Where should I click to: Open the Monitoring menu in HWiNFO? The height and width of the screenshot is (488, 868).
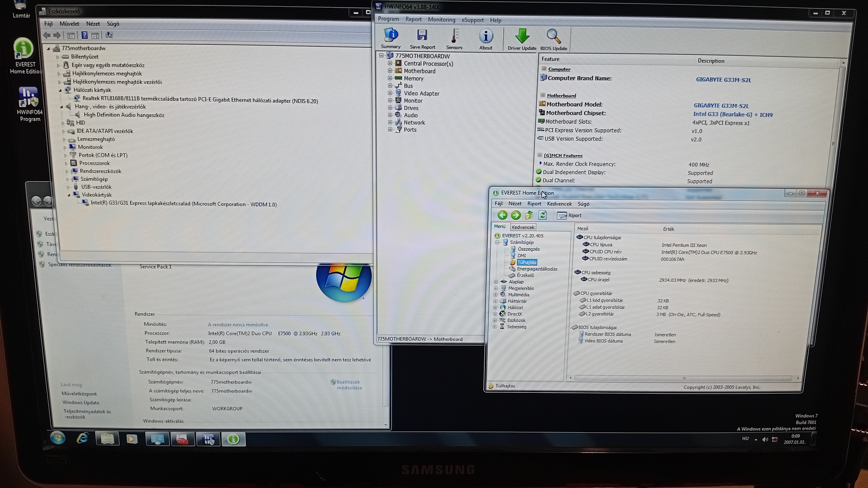tap(441, 20)
